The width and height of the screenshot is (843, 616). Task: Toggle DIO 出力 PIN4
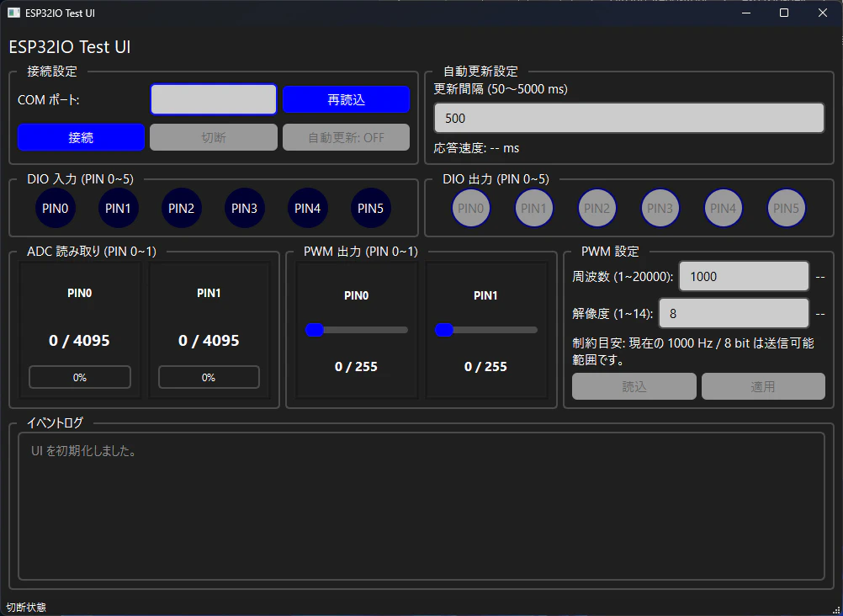point(723,208)
